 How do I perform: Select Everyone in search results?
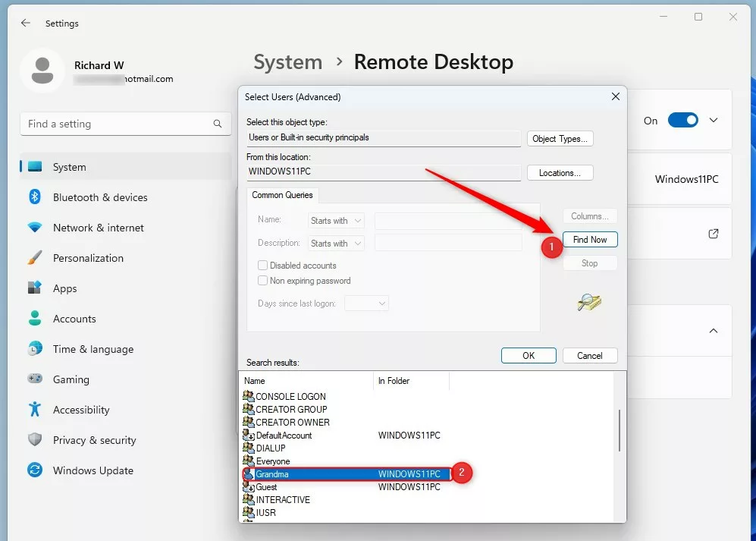coord(273,461)
